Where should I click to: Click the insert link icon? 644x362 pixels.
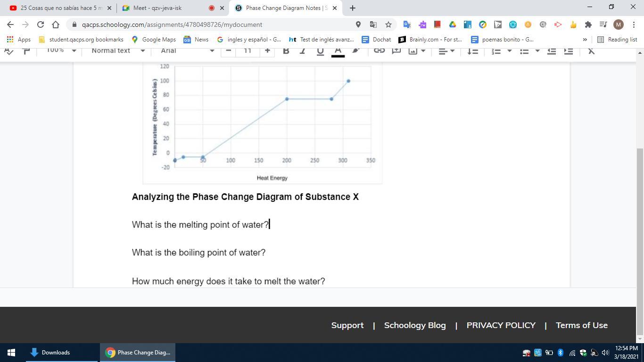tap(379, 51)
